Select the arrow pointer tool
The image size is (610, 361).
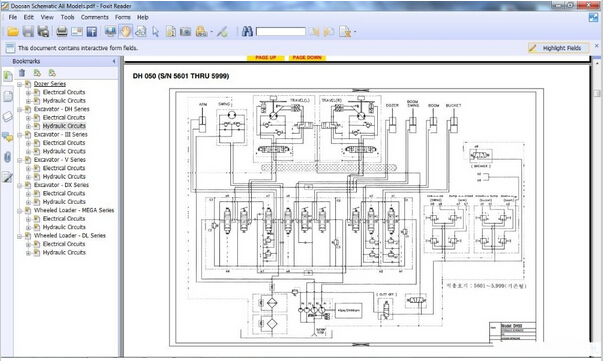click(156, 32)
